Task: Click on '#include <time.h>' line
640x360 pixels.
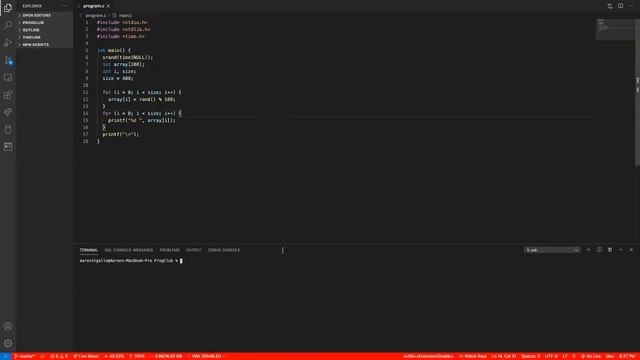Action: pyautogui.click(x=120, y=36)
